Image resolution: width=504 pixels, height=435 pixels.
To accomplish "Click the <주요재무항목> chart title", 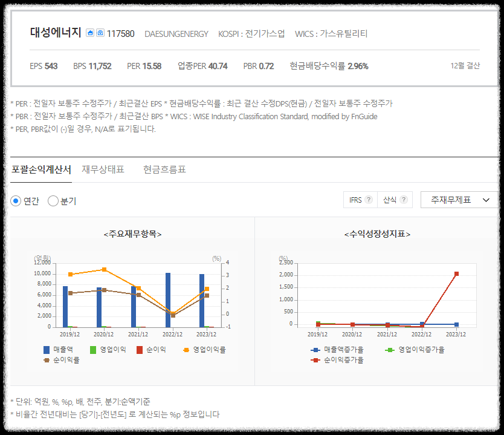I will (132, 234).
